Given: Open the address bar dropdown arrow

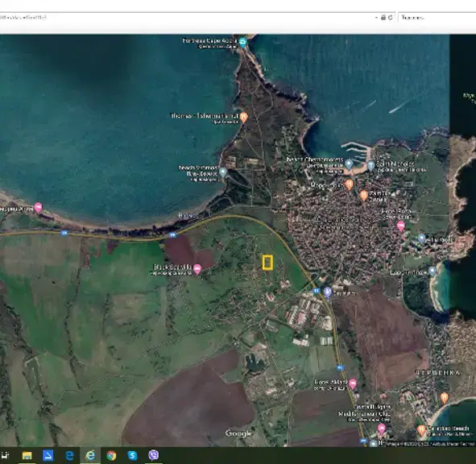Looking at the screenshot, I should coord(376,18).
